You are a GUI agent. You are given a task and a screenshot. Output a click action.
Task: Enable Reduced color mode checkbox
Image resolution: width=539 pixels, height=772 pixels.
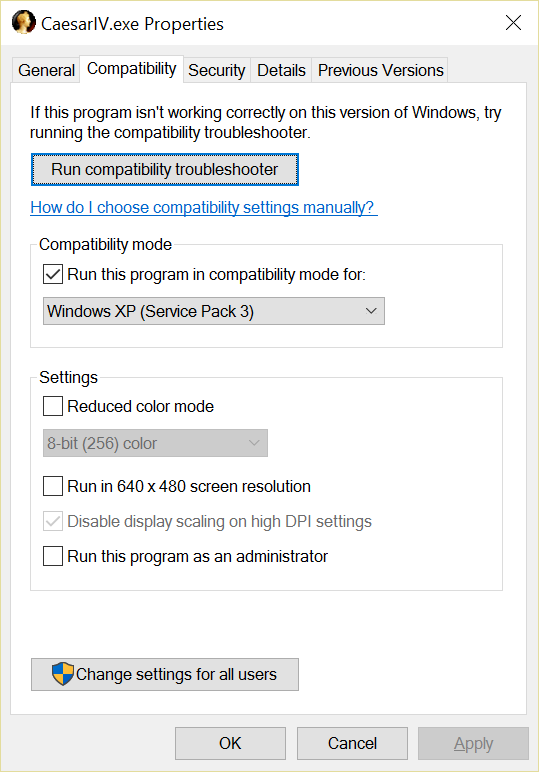point(53,406)
